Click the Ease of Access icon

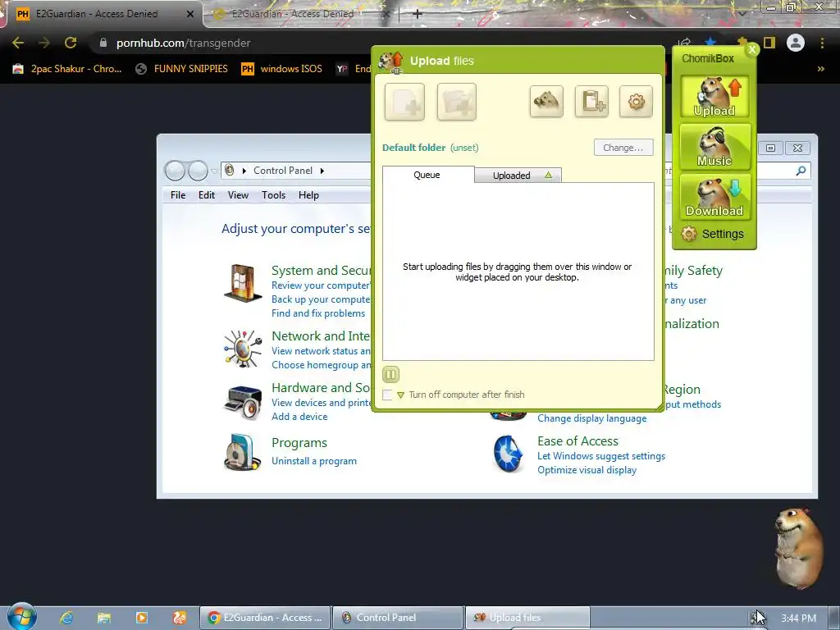click(x=507, y=454)
